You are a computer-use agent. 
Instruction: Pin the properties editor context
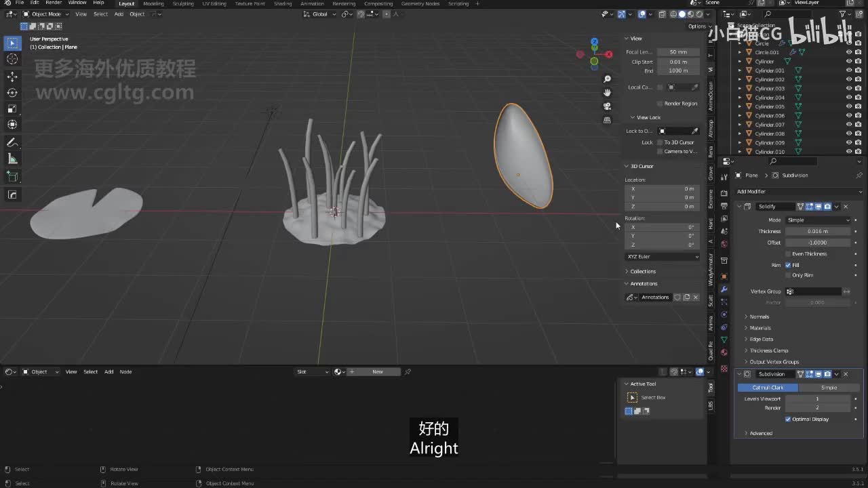(x=859, y=175)
